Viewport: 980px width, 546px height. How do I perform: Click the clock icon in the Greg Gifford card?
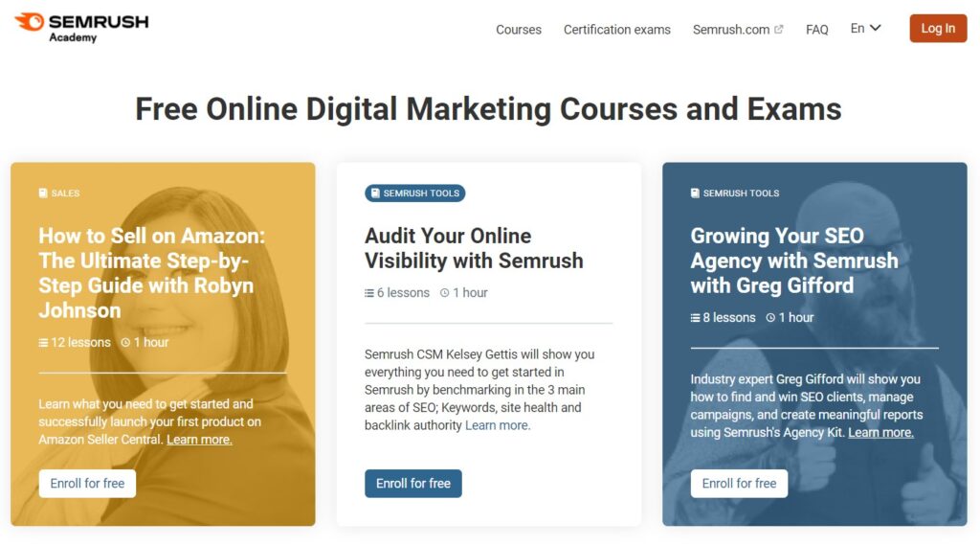[x=770, y=318]
